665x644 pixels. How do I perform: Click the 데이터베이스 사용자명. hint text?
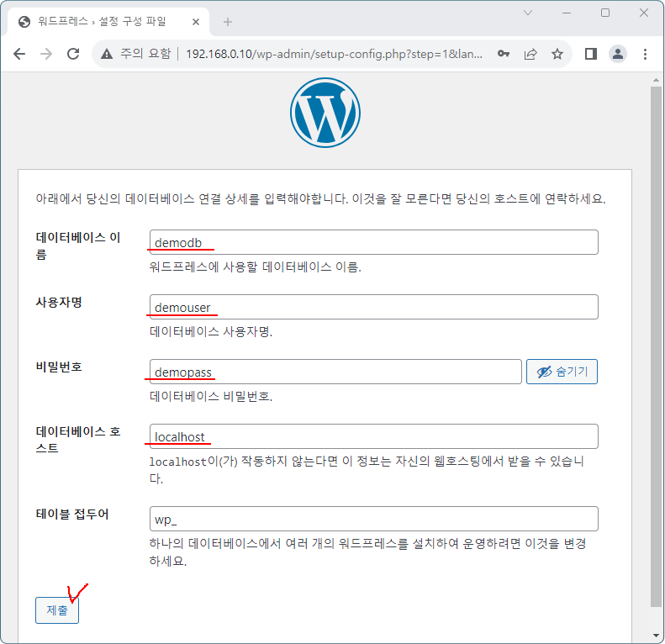coord(211,332)
